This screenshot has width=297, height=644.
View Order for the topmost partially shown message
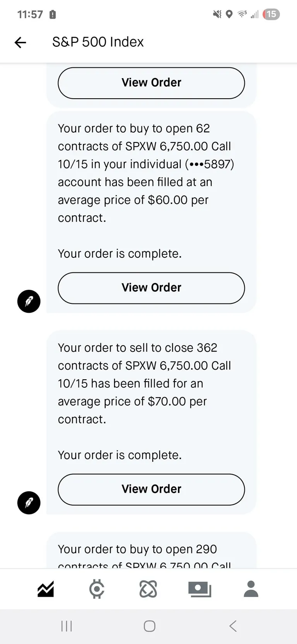click(x=151, y=83)
